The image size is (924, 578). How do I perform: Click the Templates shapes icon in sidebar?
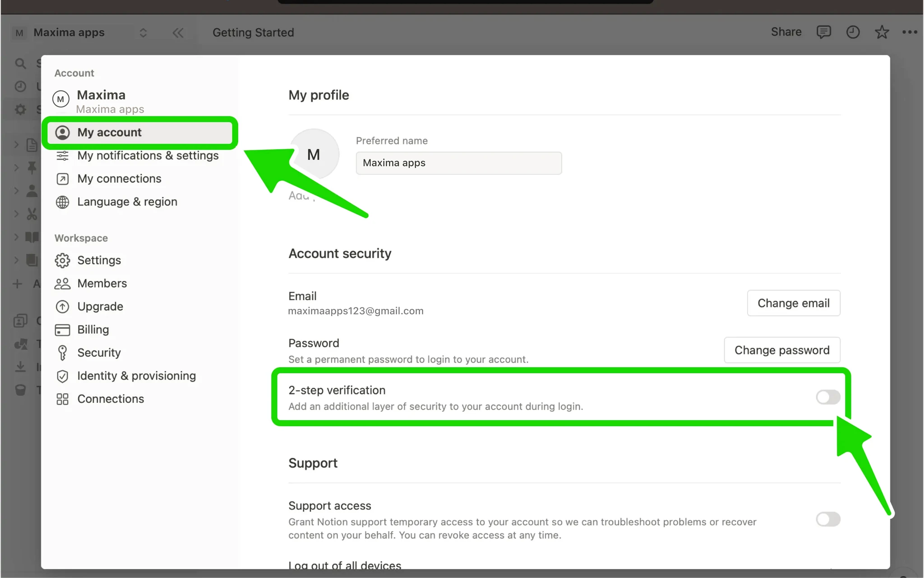click(x=20, y=344)
